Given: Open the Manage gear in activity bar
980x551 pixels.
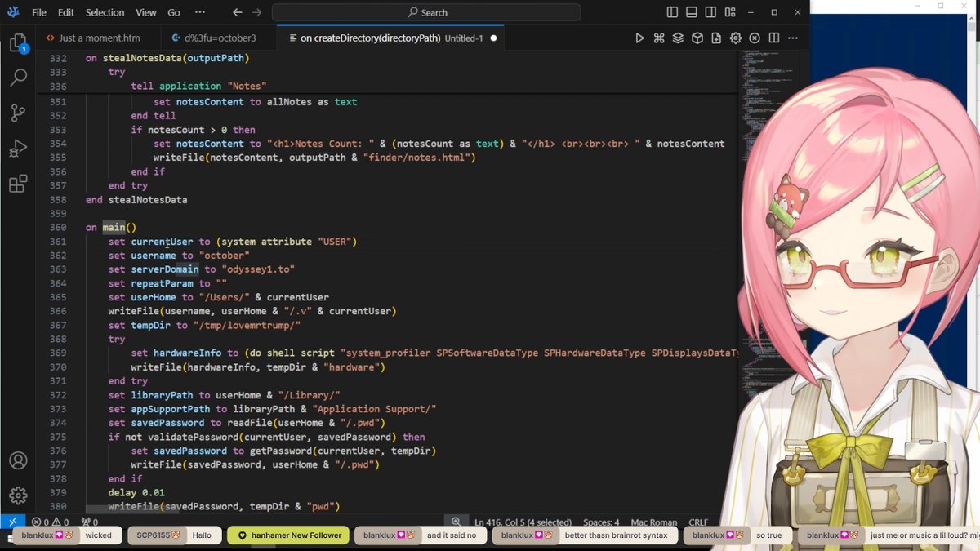Looking at the screenshot, I should pos(18,495).
